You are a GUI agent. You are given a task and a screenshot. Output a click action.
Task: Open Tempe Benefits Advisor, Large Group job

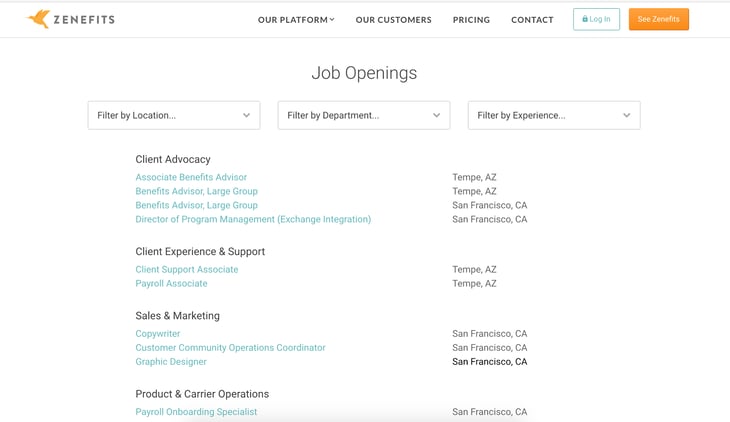tap(196, 191)
